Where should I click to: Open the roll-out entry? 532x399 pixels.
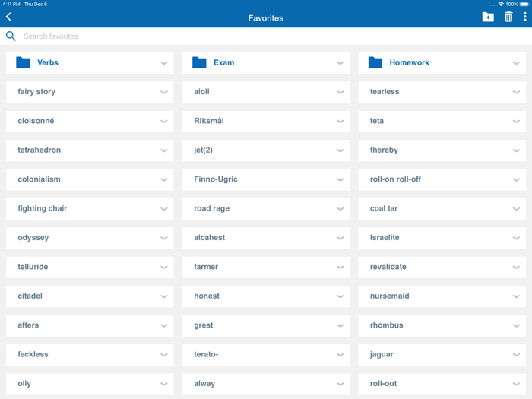tap(442, 384)
